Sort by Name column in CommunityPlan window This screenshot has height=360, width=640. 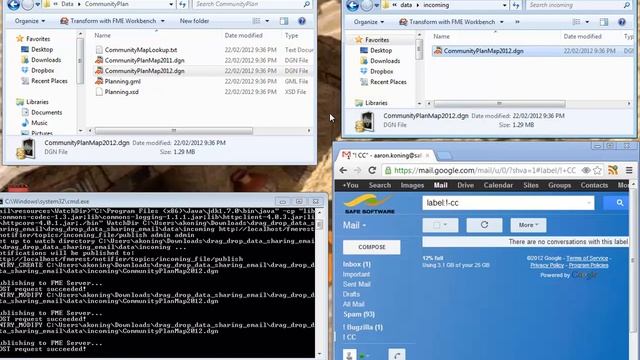(x=102, y=36)
